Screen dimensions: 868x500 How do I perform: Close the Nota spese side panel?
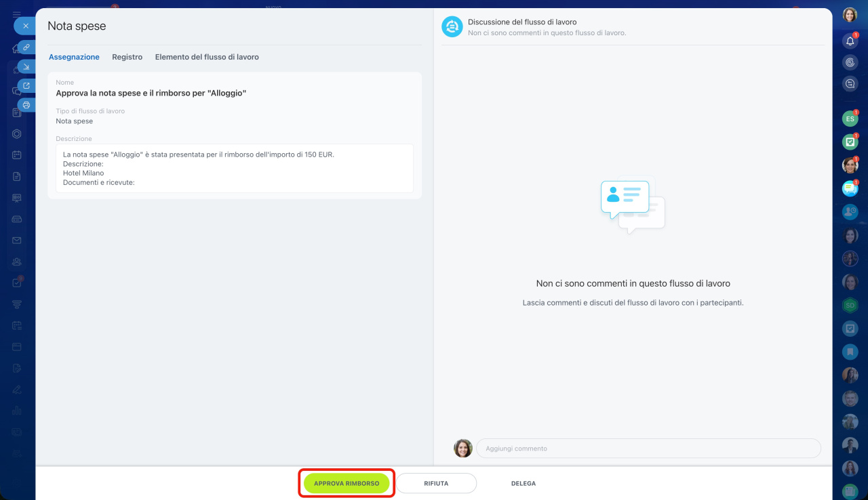coord(25,26)
